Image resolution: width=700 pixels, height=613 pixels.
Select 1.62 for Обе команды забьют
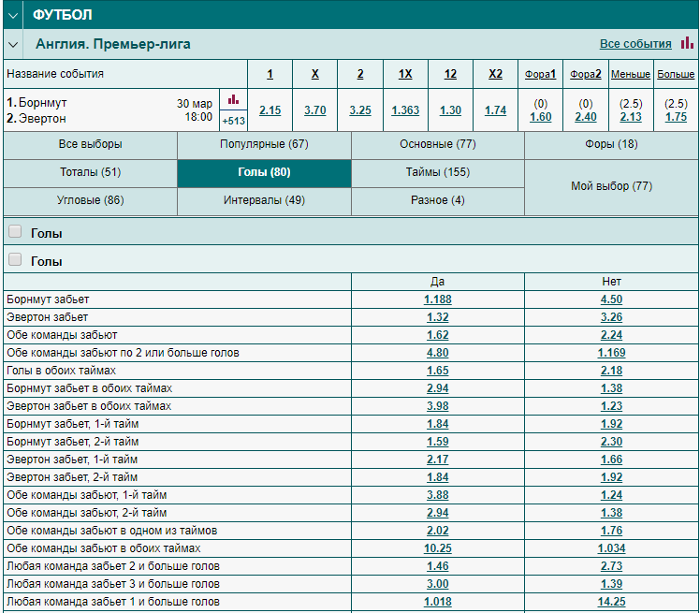point(438,335)
